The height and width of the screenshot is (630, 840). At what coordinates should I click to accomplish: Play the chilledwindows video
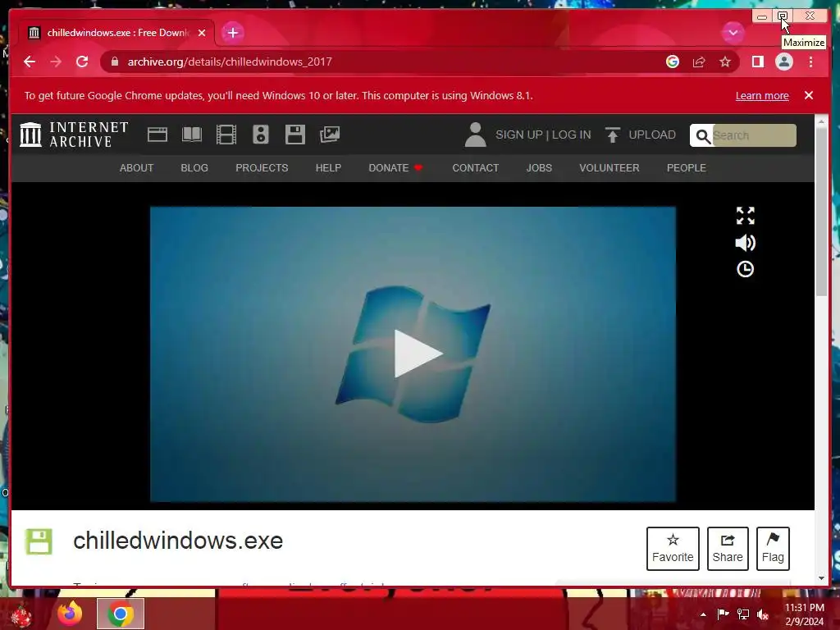(418, 354)
